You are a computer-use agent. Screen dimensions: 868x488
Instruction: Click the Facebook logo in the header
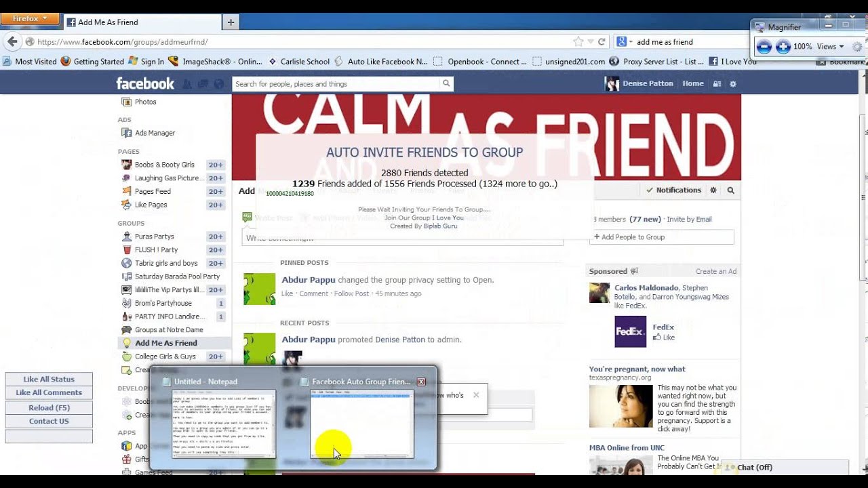click(145, 83)
